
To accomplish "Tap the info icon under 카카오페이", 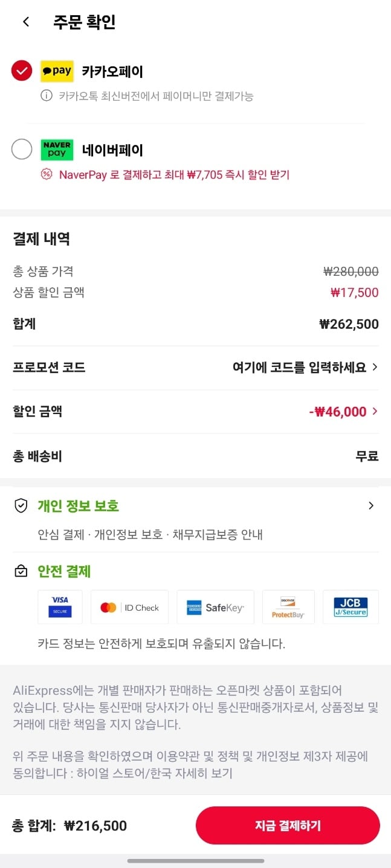I will pyautogui.click(x=46, y=95).
